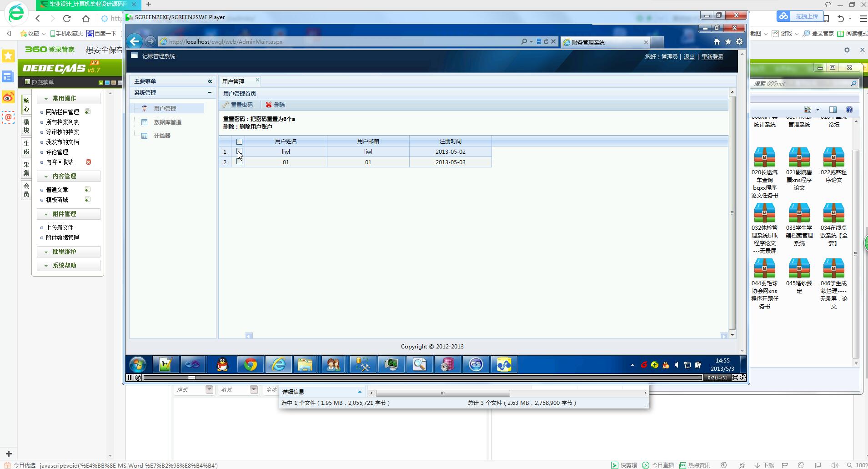This screenshot has width=868, height=469.
Task: Open the view options dropdown arrow in Explorer
Action: 818,110
